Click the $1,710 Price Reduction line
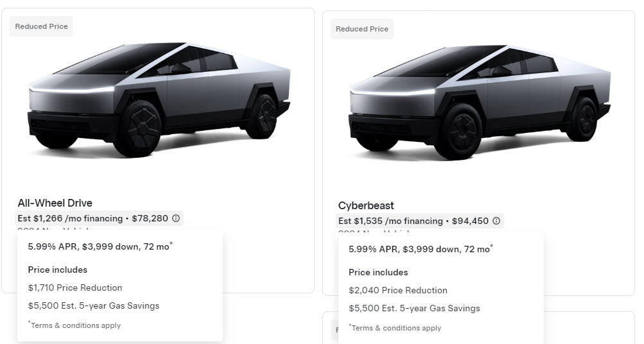This screenshot has width=644, height=344. coord(75,288)
